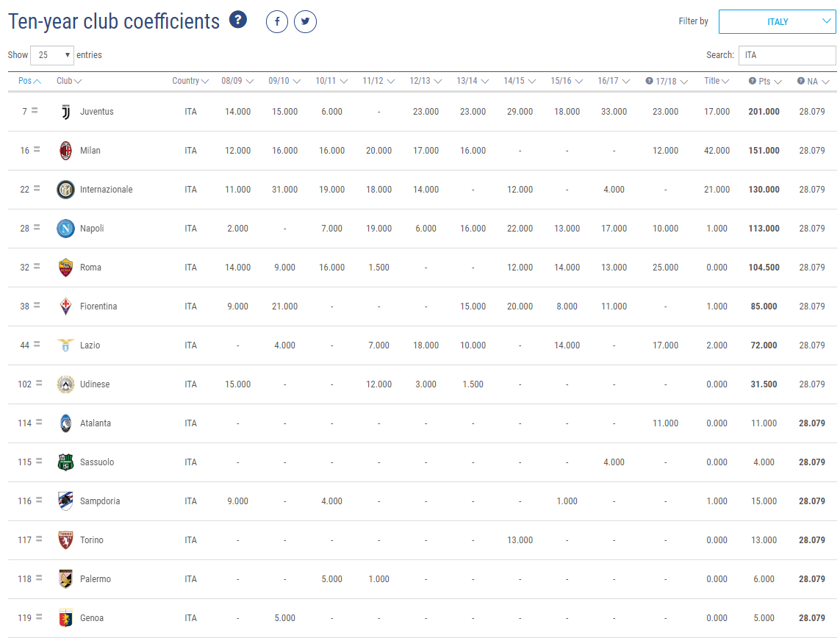This screenshot has height=638, width=840.
Task: Click the Atalanta club crest
Action: (66, 423)
